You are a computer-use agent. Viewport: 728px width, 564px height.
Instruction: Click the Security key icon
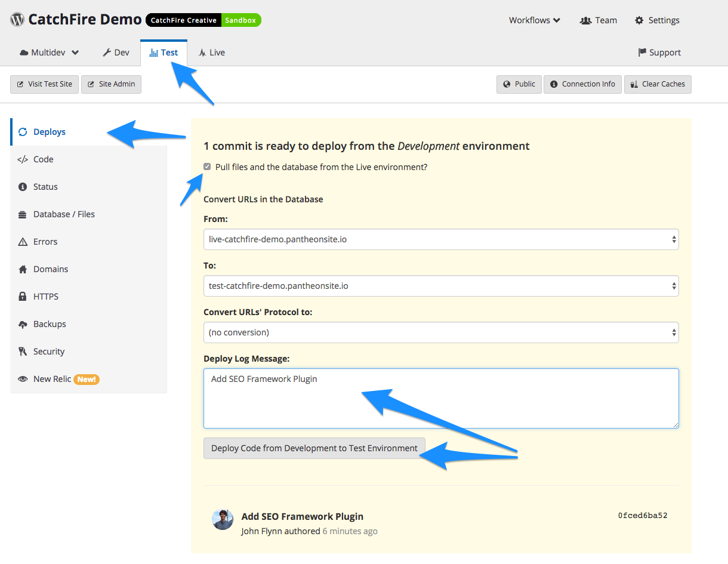point(23,352)
